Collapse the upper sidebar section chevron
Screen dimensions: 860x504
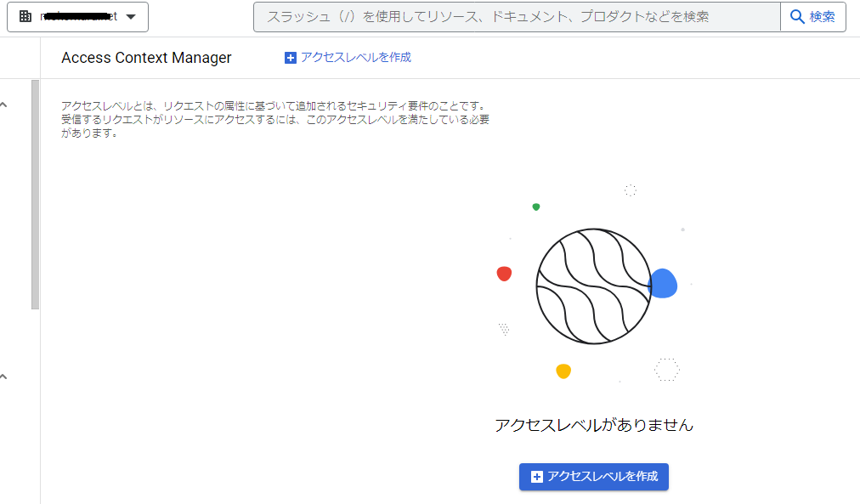(x=4, y=105)
